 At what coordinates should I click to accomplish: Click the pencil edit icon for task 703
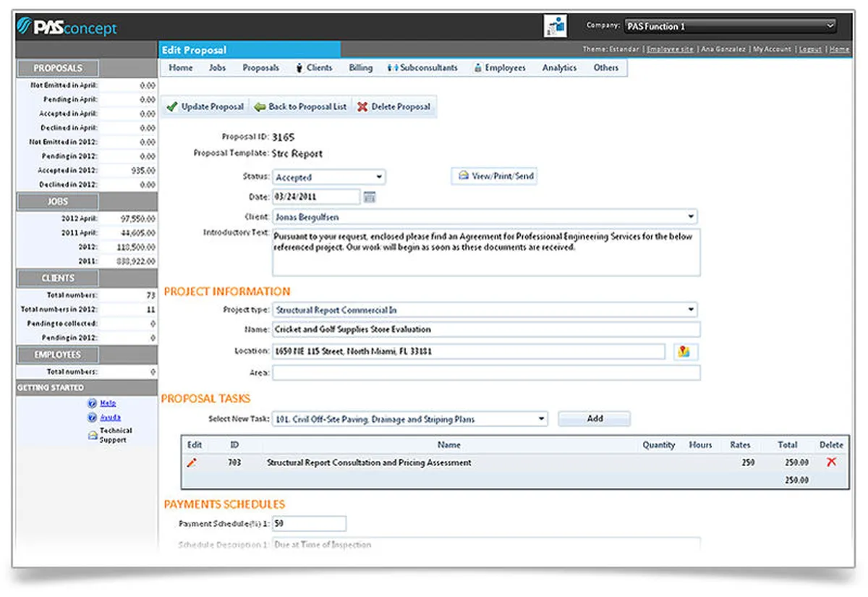192,462
